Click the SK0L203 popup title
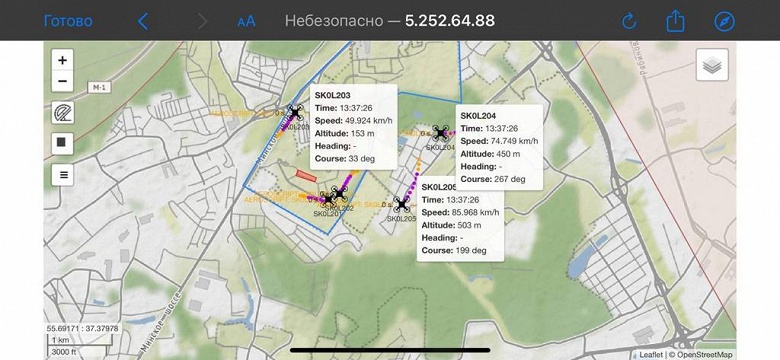The width and height of the screenshot is (780, 360). [x=332, y=95]
